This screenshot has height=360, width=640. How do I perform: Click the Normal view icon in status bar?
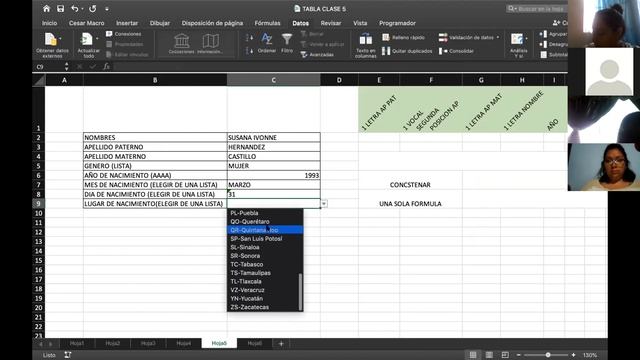pos(473,355)
